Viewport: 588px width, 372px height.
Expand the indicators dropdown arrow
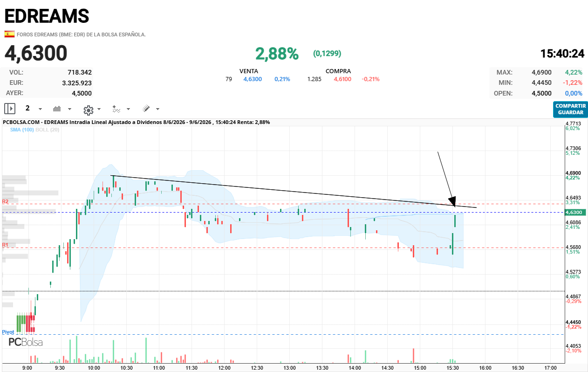pyautogui.click(x=129, y=109)
